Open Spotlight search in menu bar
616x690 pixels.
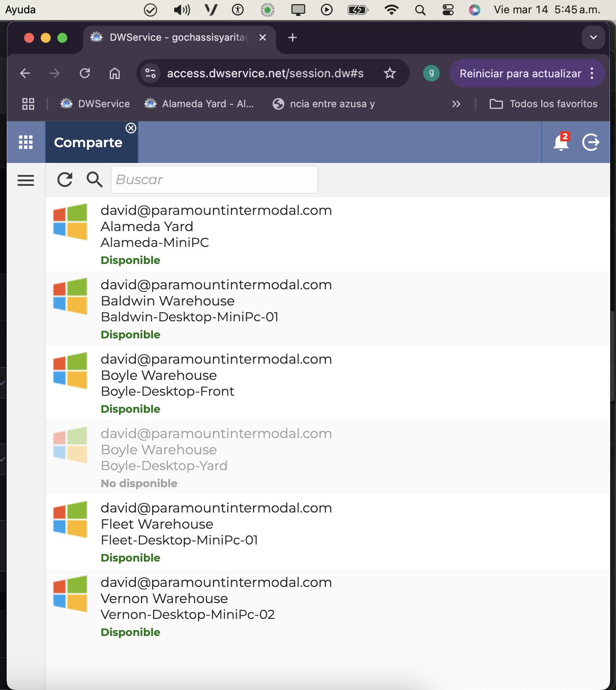420,10
